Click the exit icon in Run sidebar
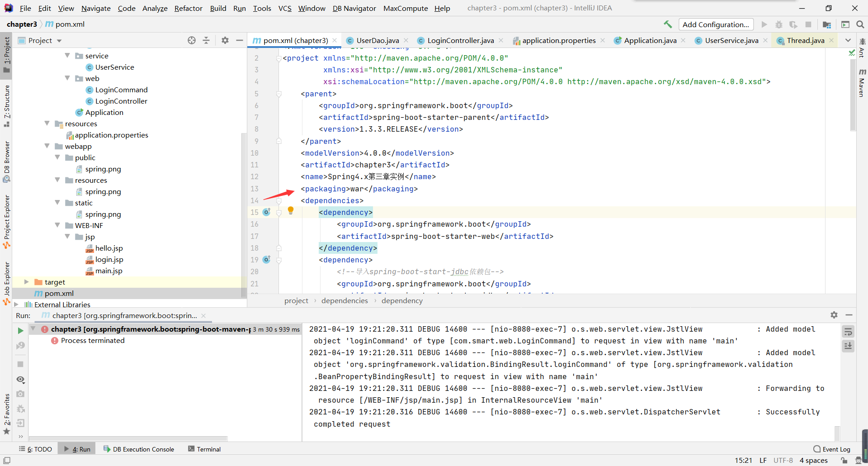 pyautogui.click(x=20, y=423)
